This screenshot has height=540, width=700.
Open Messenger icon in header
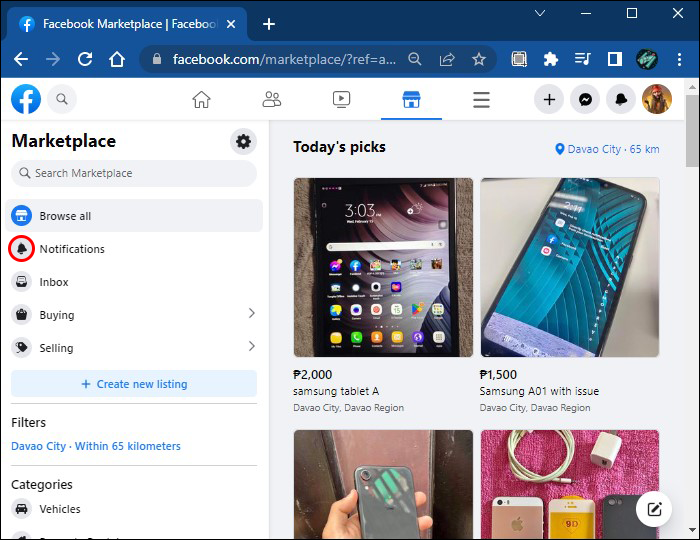(585, 99)
